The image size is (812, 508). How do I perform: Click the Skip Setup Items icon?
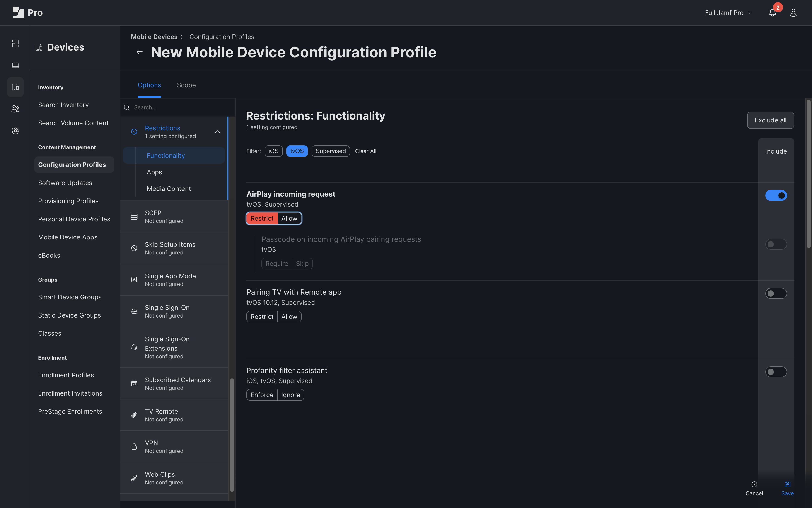coord(134,248)
